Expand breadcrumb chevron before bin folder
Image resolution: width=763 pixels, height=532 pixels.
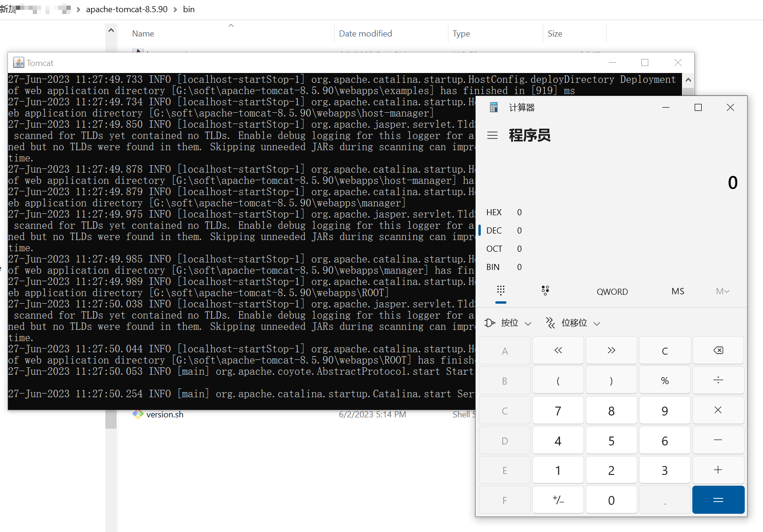coord(176,9)
